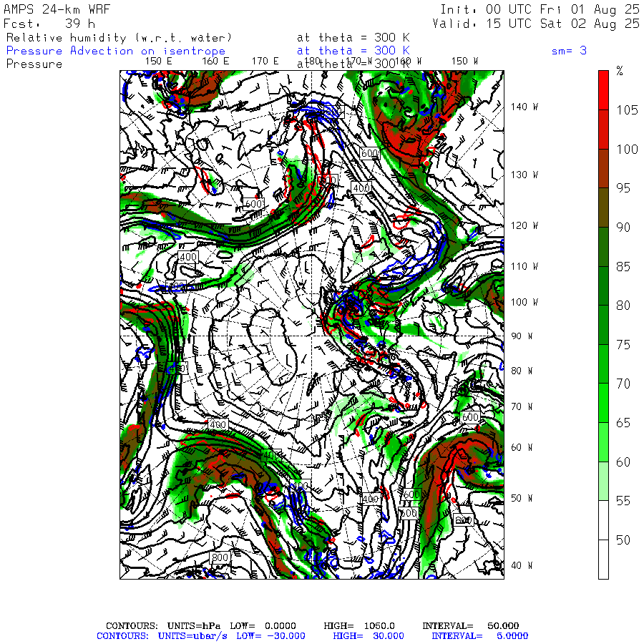The height and width of the screenshot is (644, 644).
Task: Click the "70 W" longitude label
Action: point(522,406)
